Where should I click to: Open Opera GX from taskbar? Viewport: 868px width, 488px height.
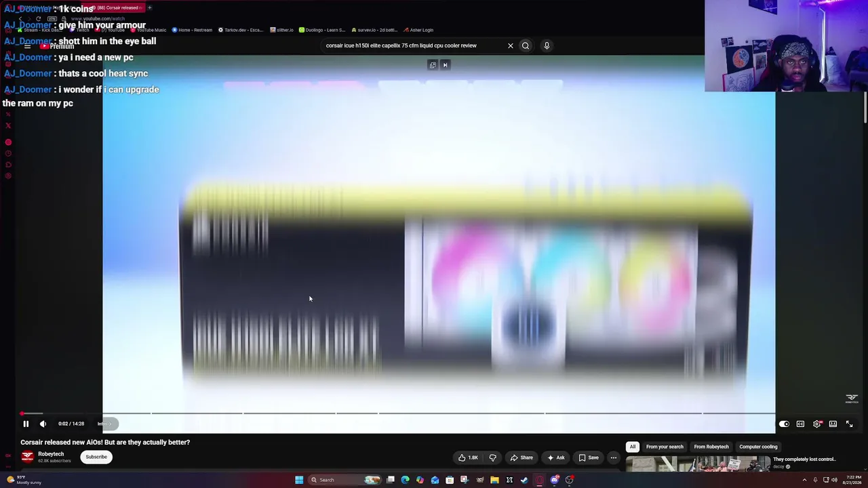(x=539, y=480)
